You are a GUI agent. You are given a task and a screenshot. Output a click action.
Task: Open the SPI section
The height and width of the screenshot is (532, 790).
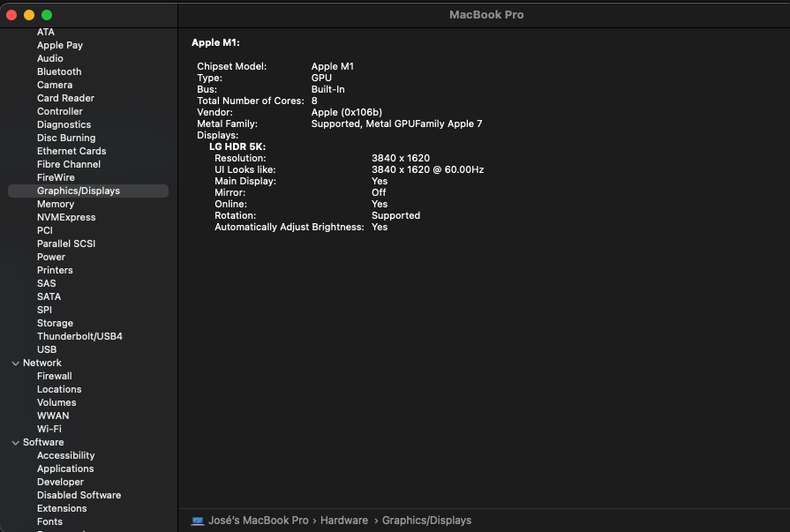(x=44, y=310)
